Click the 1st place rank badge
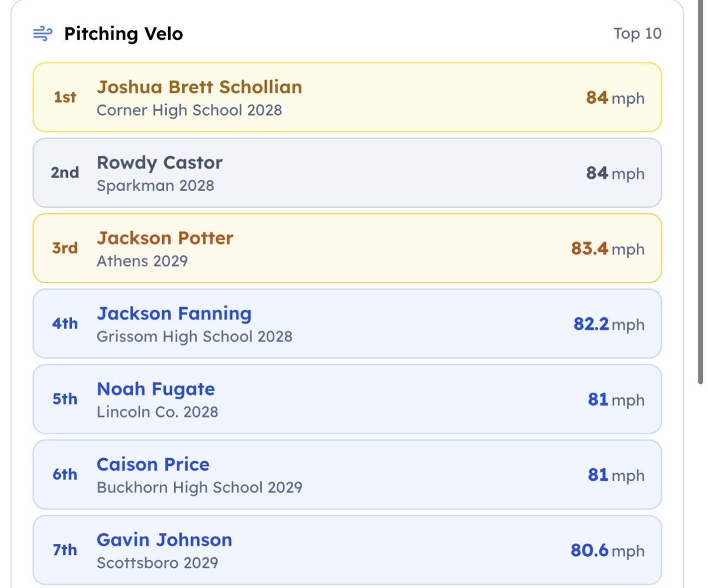The width and height of the screenshot is (708, 588). tap(65, 97)
